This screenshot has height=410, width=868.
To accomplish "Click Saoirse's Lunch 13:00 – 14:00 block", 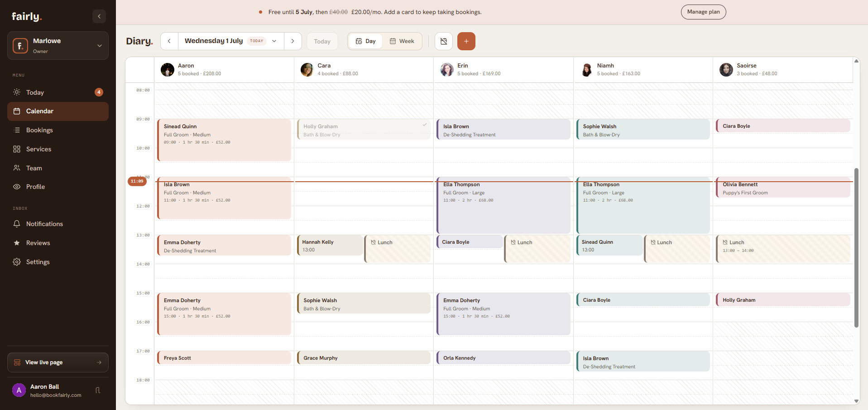I will point(783,249).
